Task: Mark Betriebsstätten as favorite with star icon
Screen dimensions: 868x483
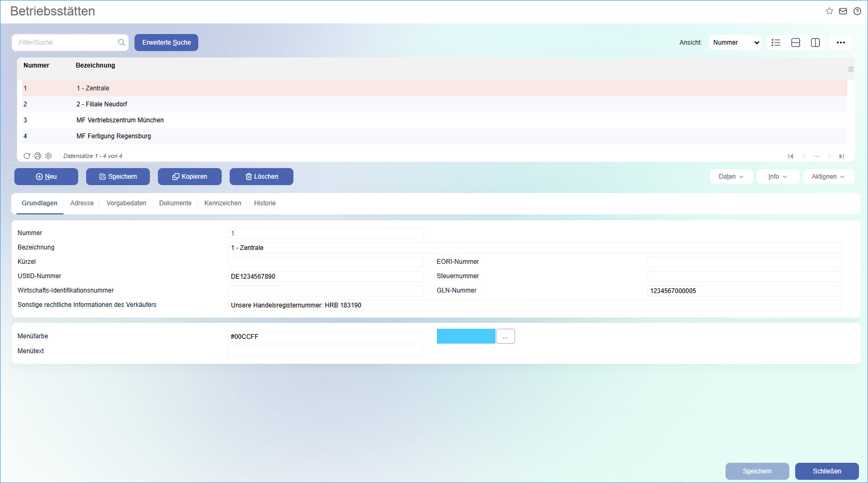Action: pyautogui.click(x=829, y=11)
